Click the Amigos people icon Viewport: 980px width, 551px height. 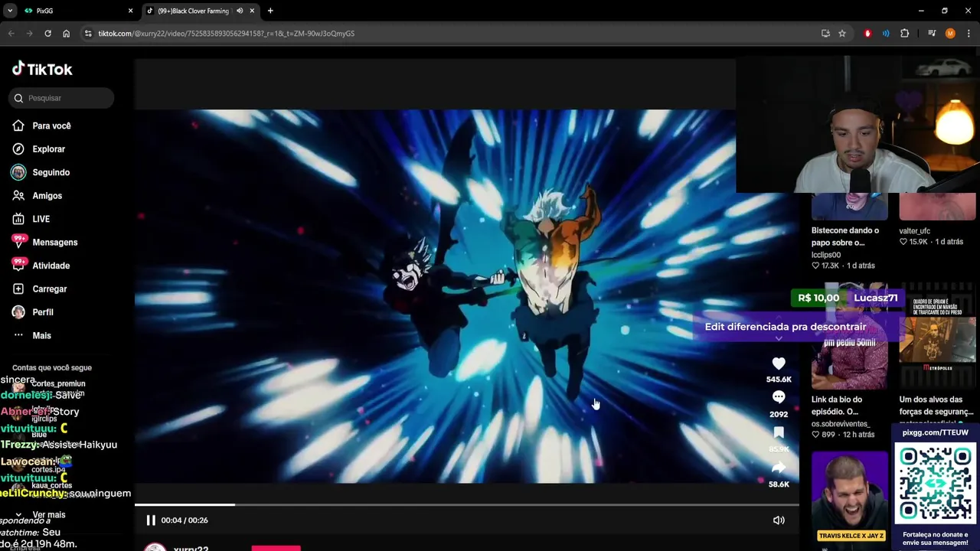pyautogui.click(x=18, y=196)
